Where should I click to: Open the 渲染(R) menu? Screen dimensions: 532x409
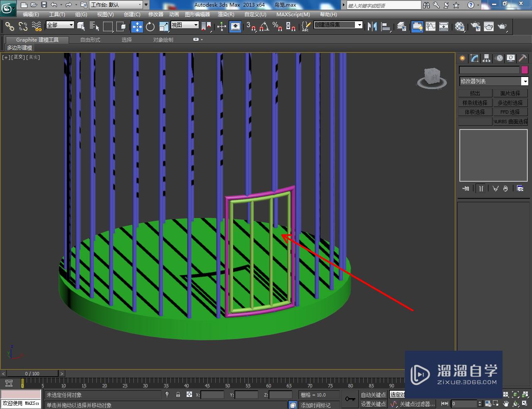click(x=226, y=14)
